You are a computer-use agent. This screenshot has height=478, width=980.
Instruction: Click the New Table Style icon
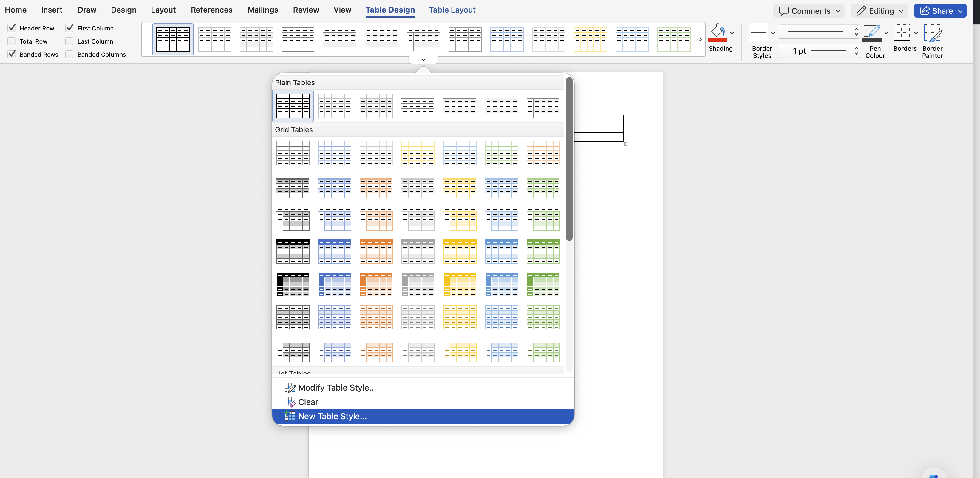pos(290,416)
